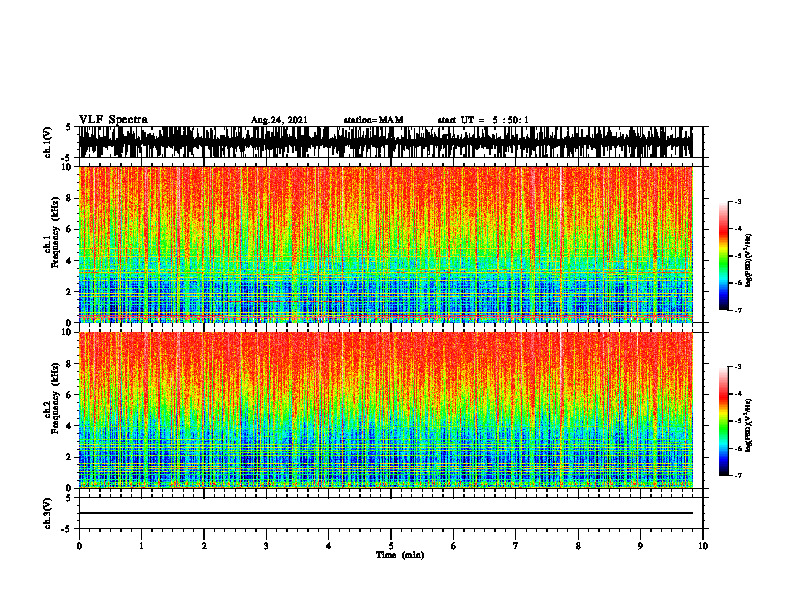Click the PSD unit label beside ch.1 colorbar
792x612 pixels.
pyautogui.click(x=749, y=261)
